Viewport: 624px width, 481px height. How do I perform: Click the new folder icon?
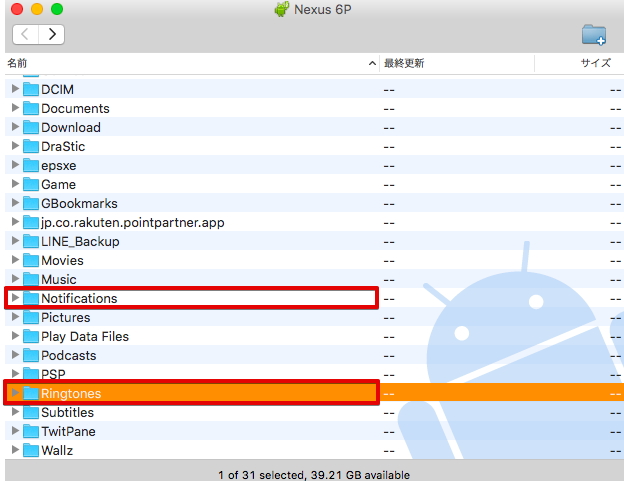[594, 35]
